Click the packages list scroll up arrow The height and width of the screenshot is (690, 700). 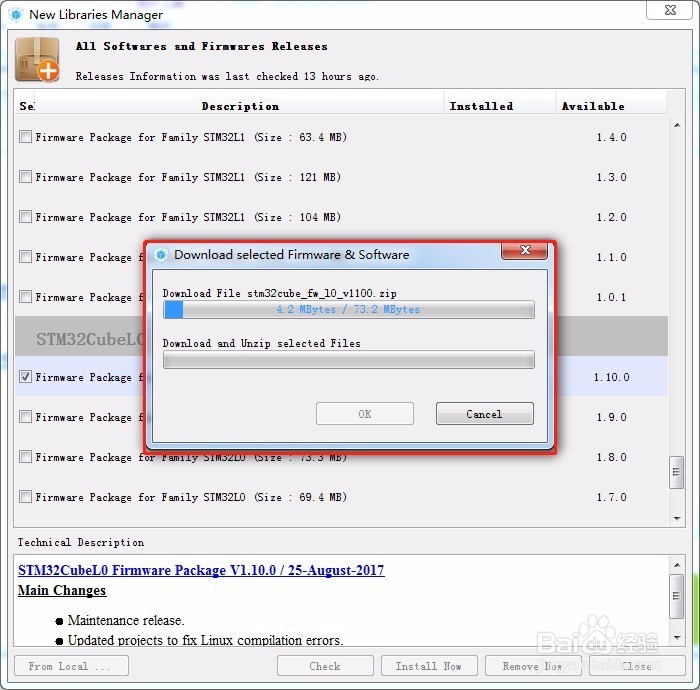point(677,125)
